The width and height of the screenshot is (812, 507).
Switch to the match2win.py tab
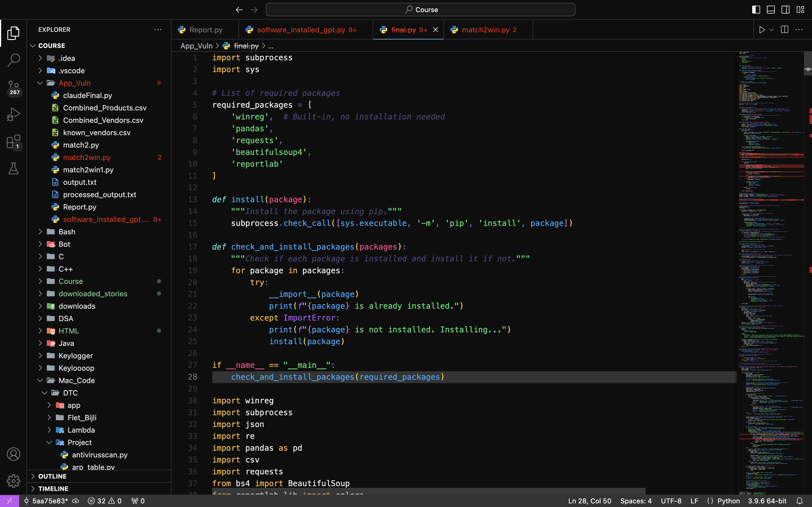[x=485, y=30]
